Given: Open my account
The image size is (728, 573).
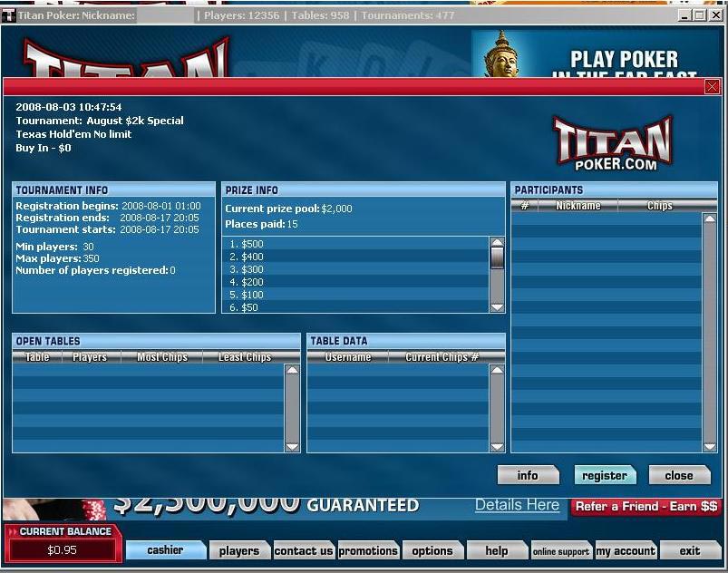Looking at the screenshot, I should 626,550.
